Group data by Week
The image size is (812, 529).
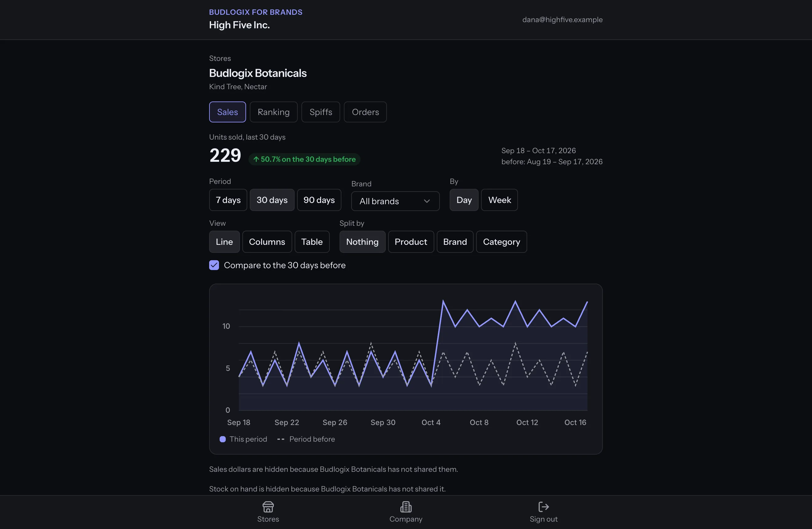(500, 200)
